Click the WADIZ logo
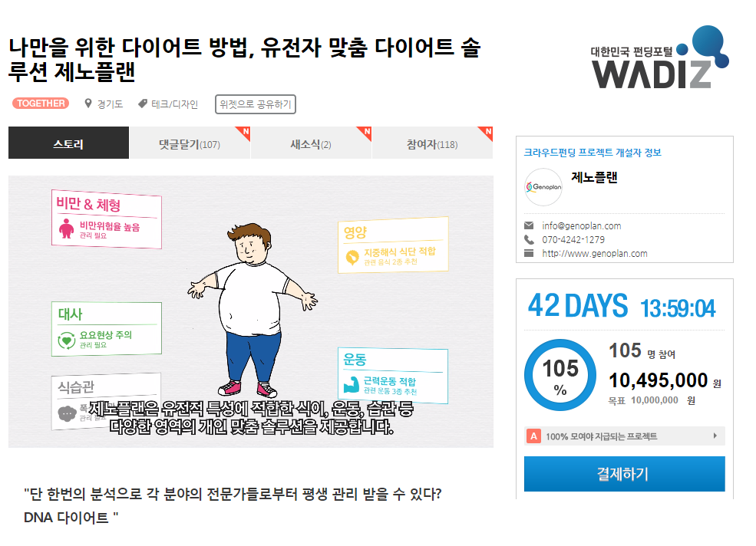This screenshot has width=756, height=546. [659, 58]
